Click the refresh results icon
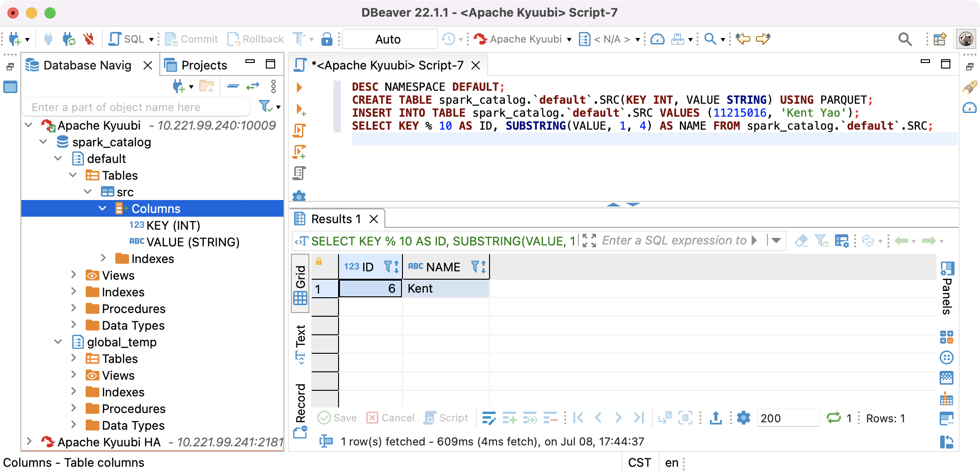Viewport: 980px width, 476px height. tap(834, 418)
